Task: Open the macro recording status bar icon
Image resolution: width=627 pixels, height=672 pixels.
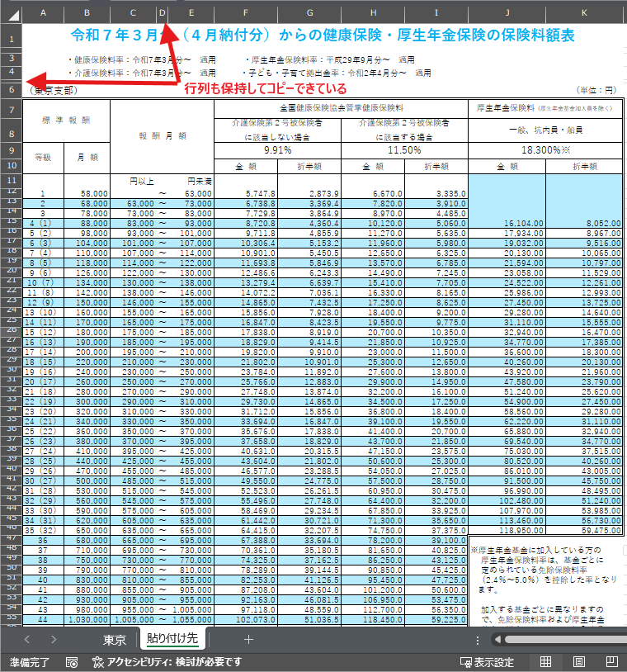Action: click(72, 662)
